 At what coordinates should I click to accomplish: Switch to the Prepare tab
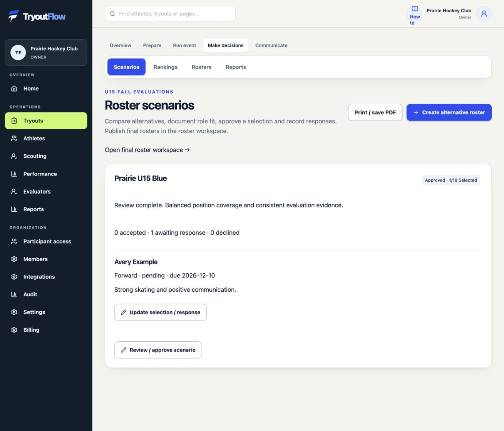pyautogui.click(x=152, y=45)
